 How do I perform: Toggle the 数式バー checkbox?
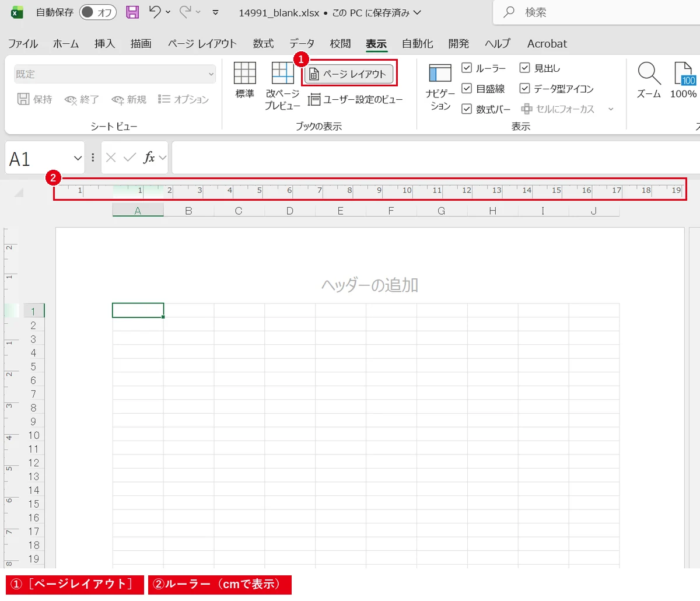tap(467, 109)
